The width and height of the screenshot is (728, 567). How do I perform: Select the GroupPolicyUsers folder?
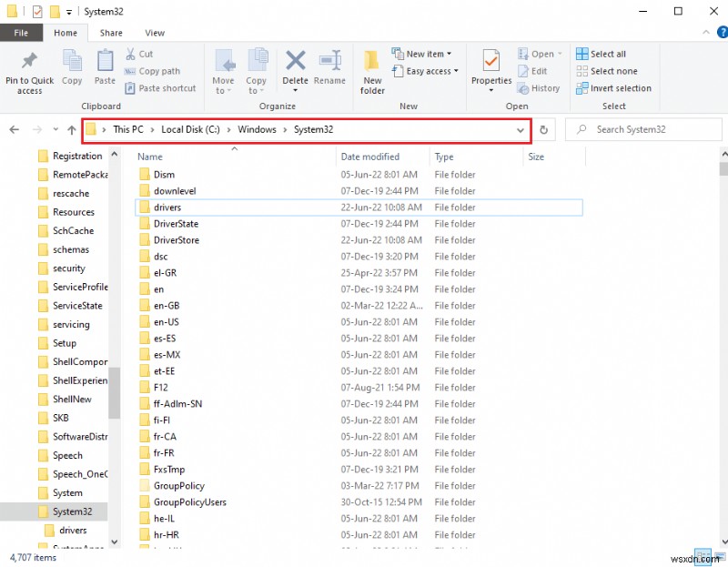pyautogui.click(x=190, y=502)
